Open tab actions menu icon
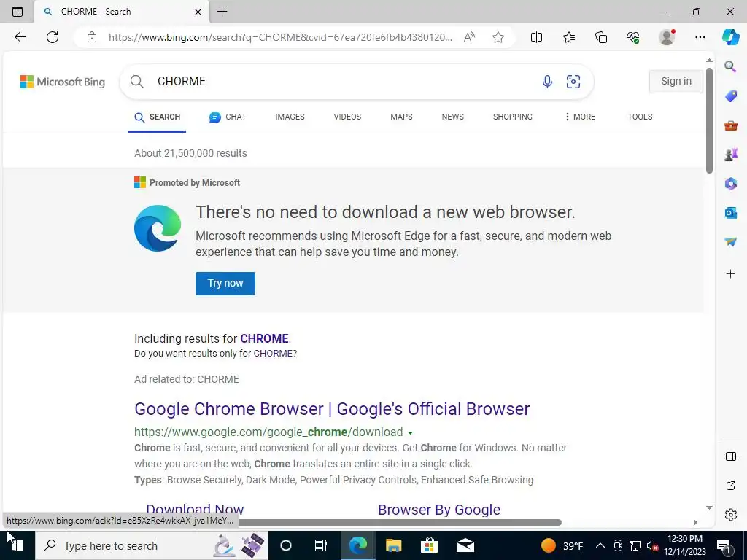 (x=18, y=12)
